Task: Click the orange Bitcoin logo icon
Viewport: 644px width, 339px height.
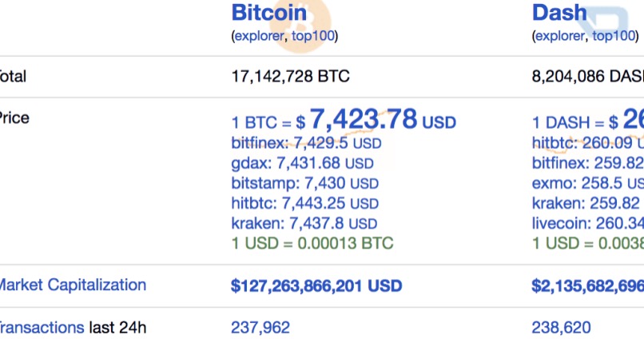Action: point(301,26)
